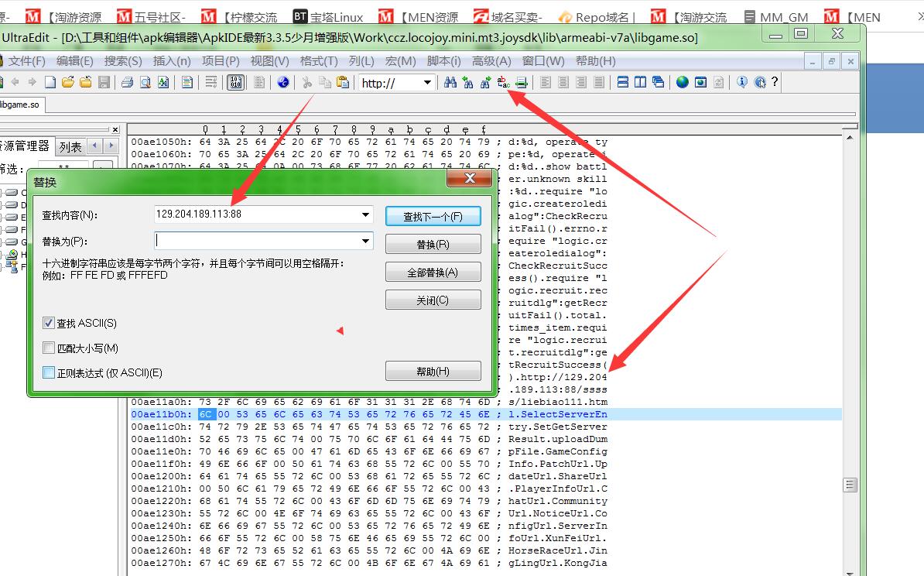The width and height of the screenshot is (924, 576).
Task: Expand the 查找内容 search history dropdown
Action: click(365, 214)
